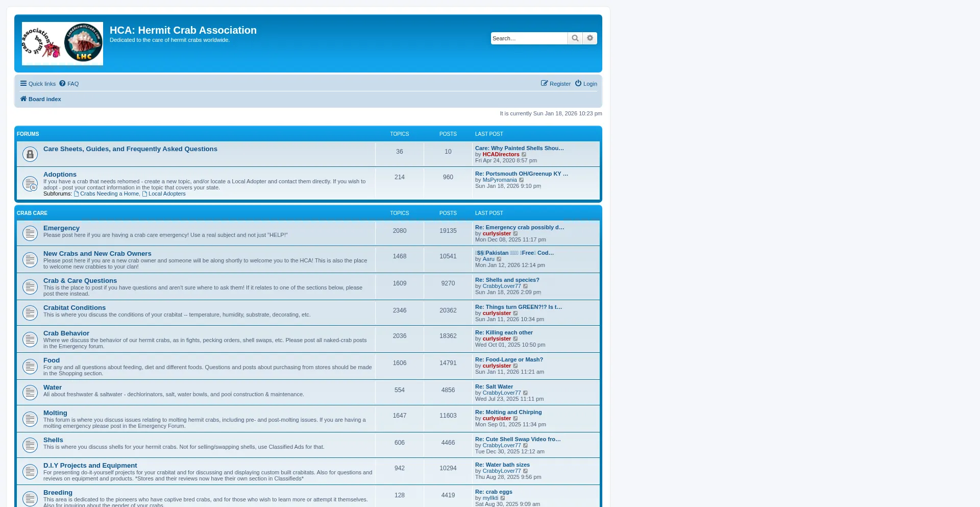Click the Water forum icon
The image size is (980, 507).
(30, 393)
